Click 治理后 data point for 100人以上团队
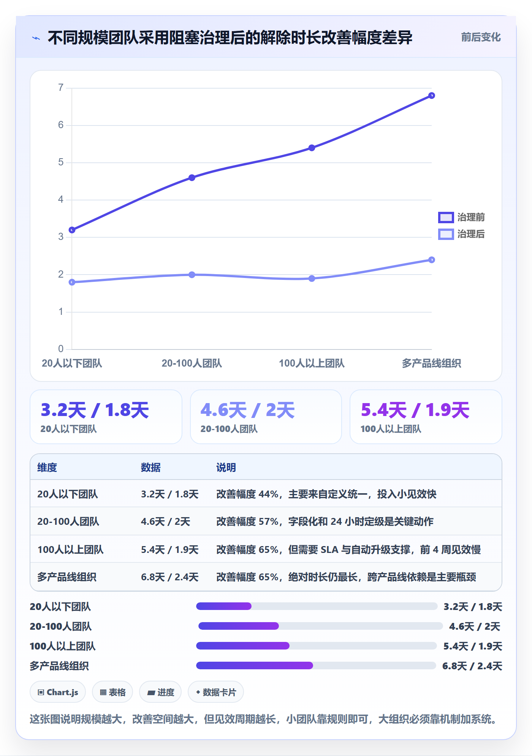Screen dimensions: 532x756 pyautogui.click(x=312, y=278)
